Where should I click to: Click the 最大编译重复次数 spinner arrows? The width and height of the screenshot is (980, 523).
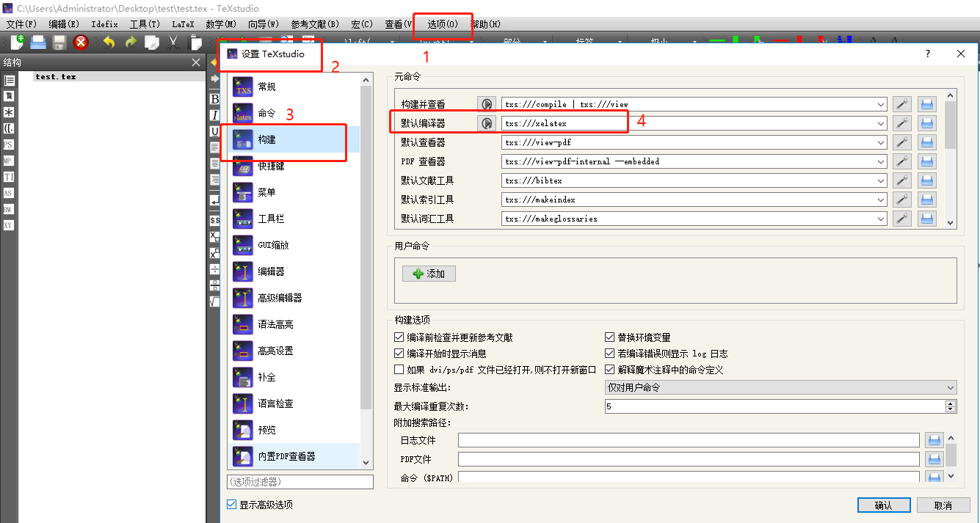951,406
